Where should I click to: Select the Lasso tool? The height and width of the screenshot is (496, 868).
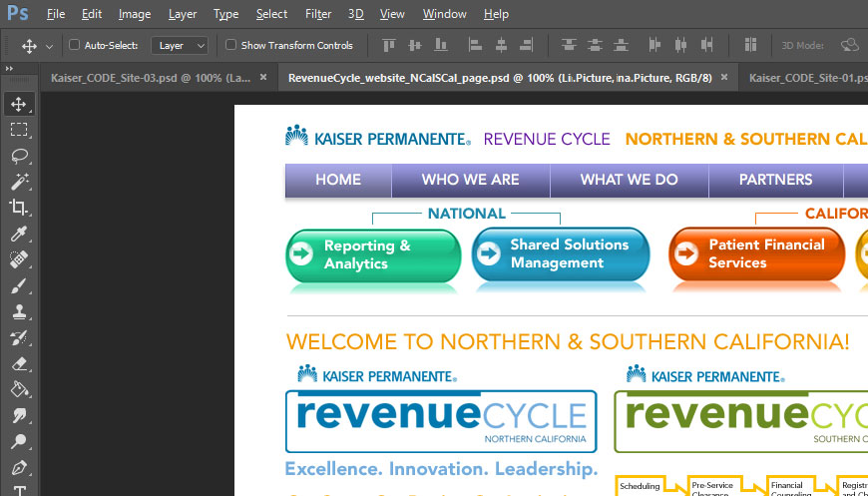19,156
